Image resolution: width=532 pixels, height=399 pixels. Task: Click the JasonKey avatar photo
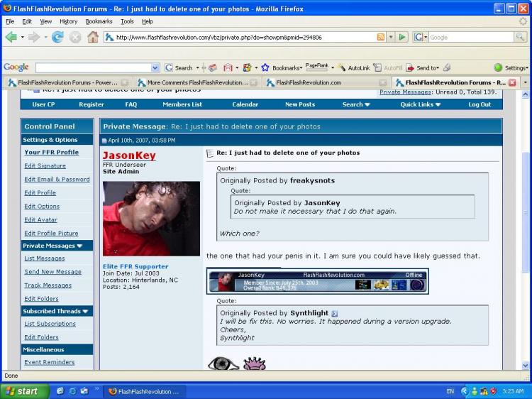(x=151, y=219)
